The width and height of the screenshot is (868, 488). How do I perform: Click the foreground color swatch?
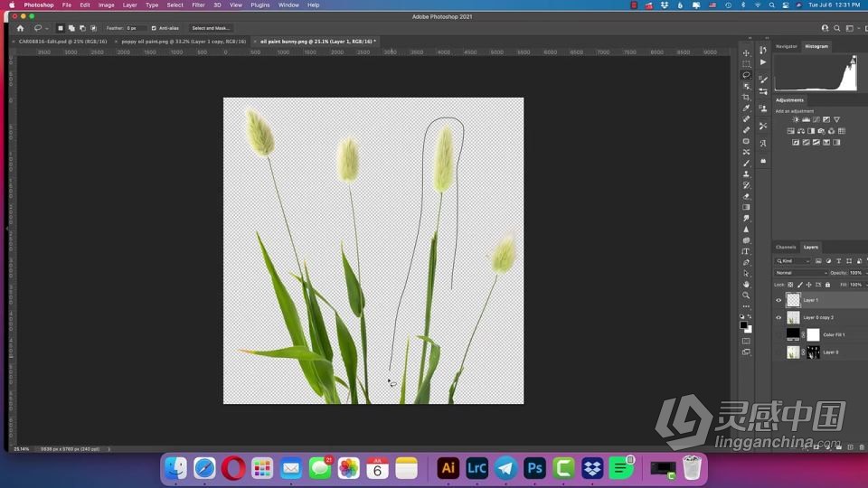(743, 324)
